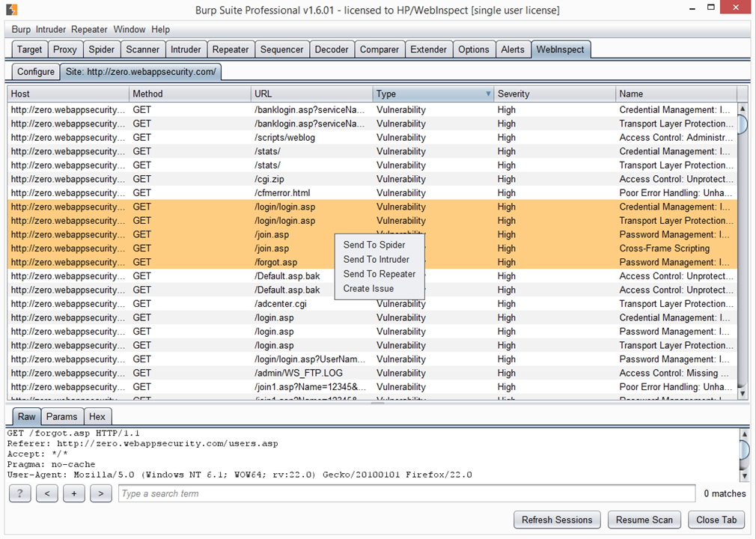Open the Help menu

pos(160,29)
